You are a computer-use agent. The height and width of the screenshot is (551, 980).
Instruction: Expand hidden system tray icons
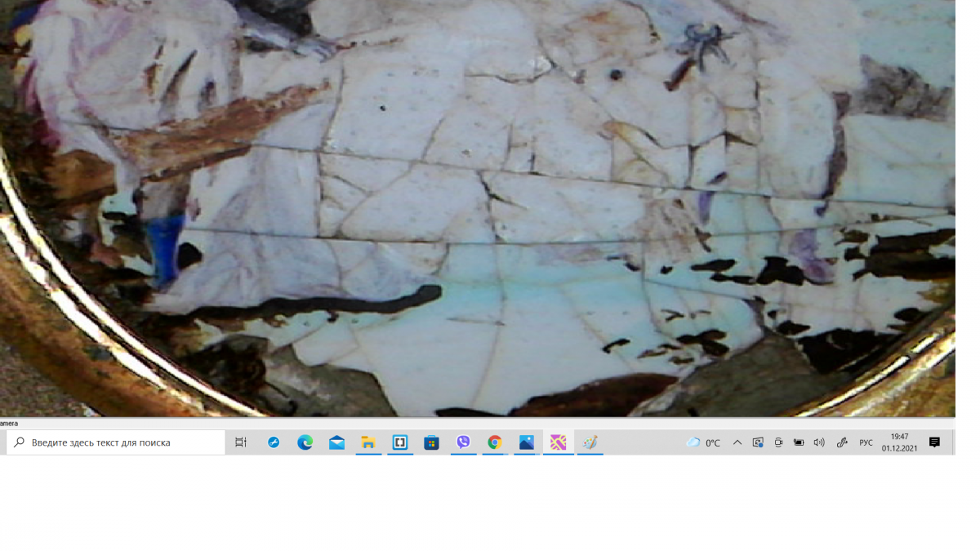pos(737,442)
